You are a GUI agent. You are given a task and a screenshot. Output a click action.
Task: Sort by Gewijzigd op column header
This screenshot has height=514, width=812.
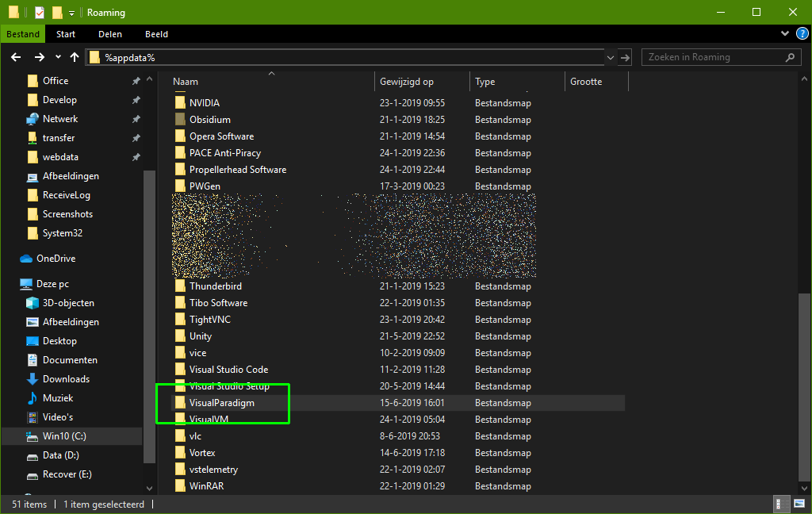(407, 82)
